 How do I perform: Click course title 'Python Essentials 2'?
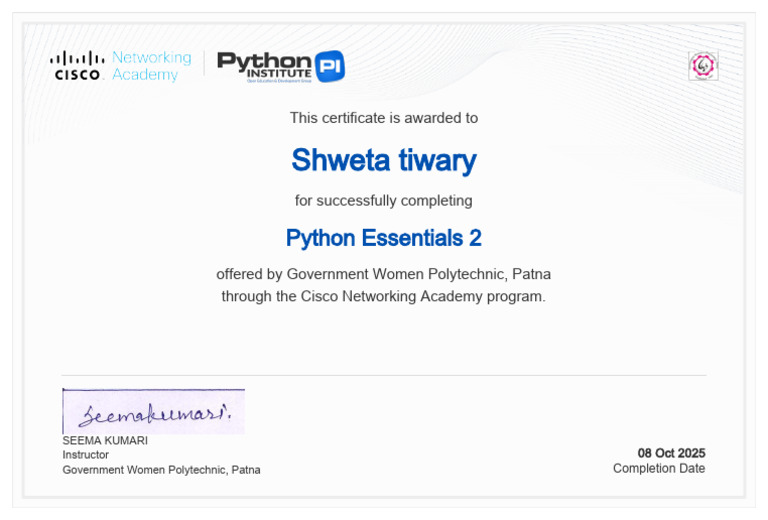(x=384, y=238)
